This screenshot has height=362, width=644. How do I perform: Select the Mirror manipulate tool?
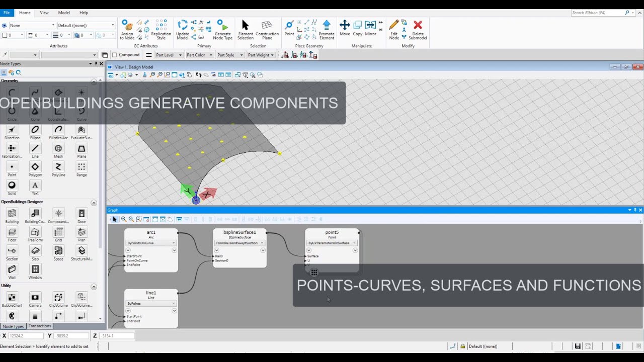[x=371, y=25]
